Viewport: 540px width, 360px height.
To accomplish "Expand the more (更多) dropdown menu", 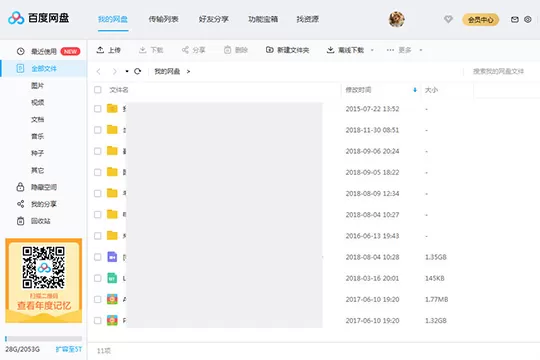I will [x=404, y=50].
